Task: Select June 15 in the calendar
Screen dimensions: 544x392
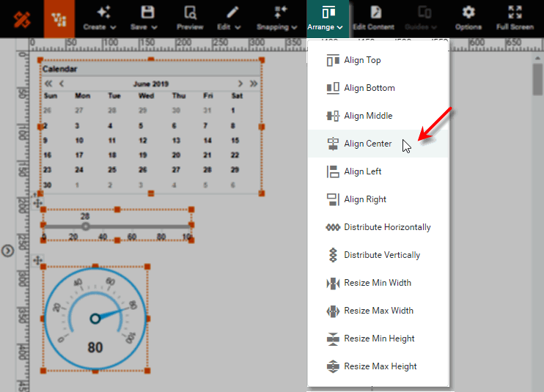Action: coord(235,141)
